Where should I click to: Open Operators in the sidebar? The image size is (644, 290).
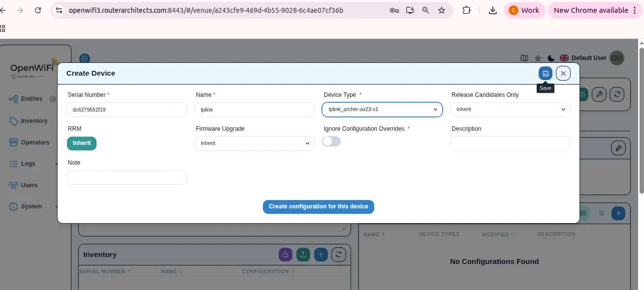[35, 143]
